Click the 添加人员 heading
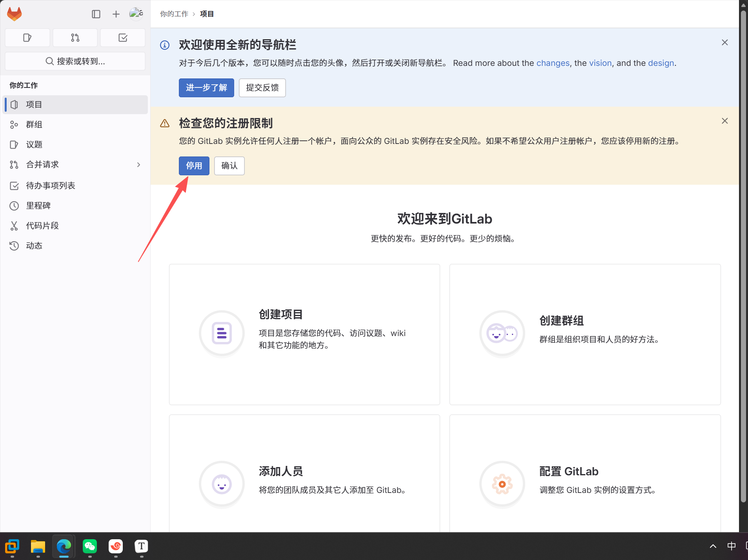The width and height of the screenshot is (748, 560). tap(281, 471)
